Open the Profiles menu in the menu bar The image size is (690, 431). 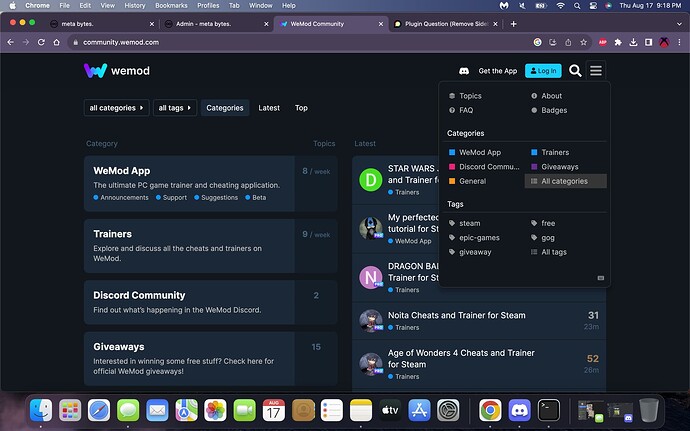point(208,5)
